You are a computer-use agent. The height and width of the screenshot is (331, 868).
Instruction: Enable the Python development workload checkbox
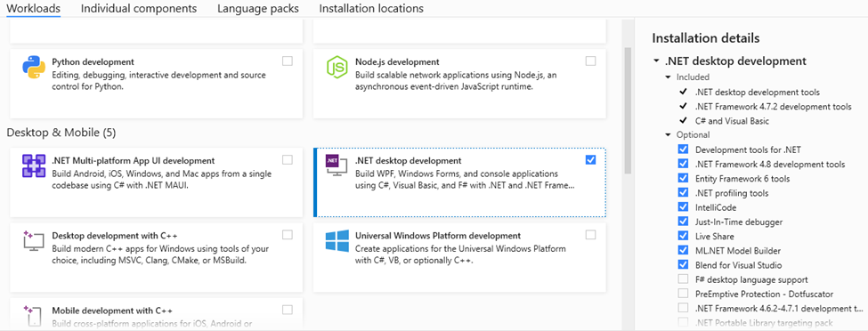[288, 61]
